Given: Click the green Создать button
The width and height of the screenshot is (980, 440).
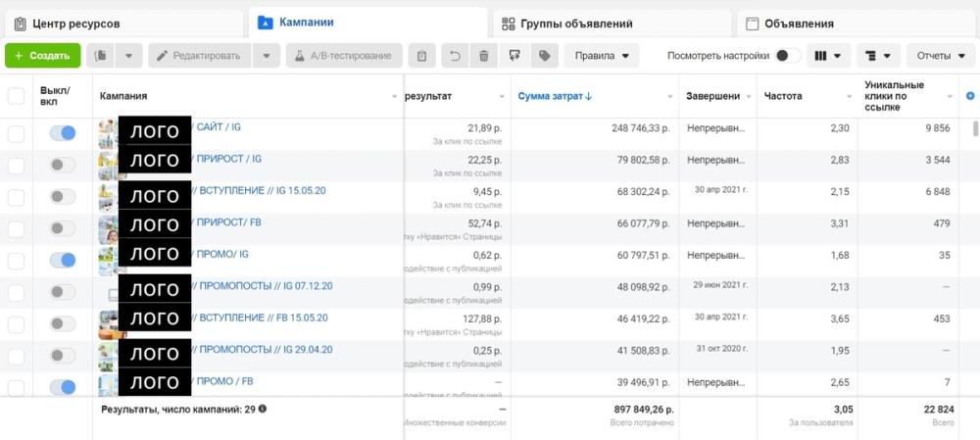Looking at the screenshot, I should tap(42, 56).
